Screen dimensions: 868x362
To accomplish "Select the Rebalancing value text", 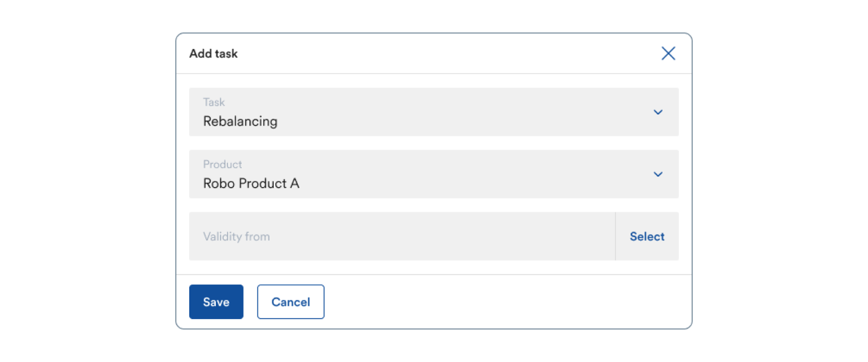I will (x=240, y=121).
